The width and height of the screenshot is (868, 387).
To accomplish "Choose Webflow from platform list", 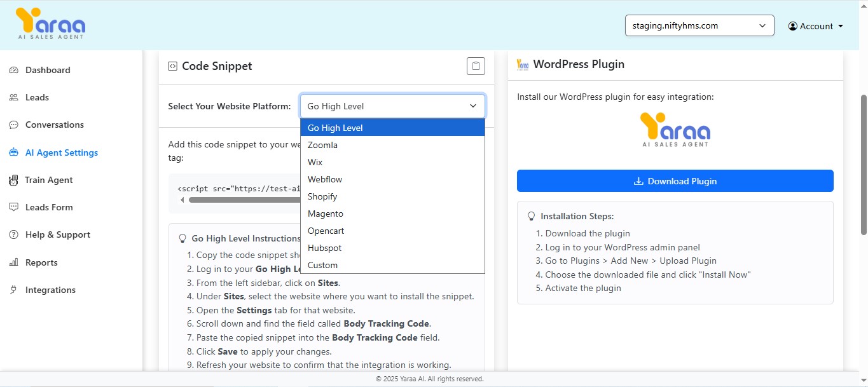I will pos(392,179).
